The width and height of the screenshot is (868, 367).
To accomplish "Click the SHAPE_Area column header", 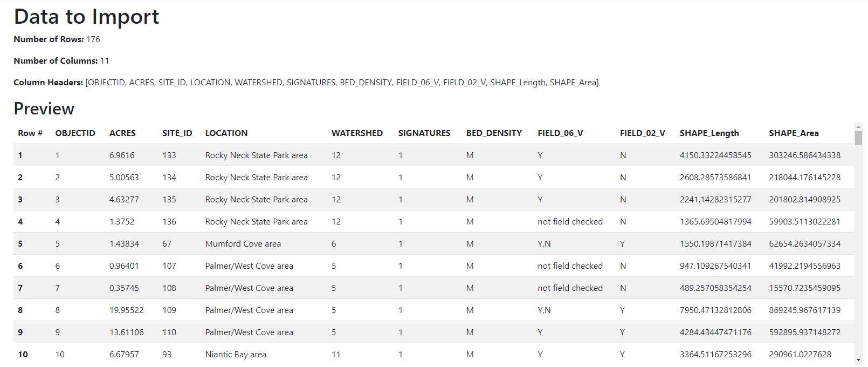I will tap(794, 133).
